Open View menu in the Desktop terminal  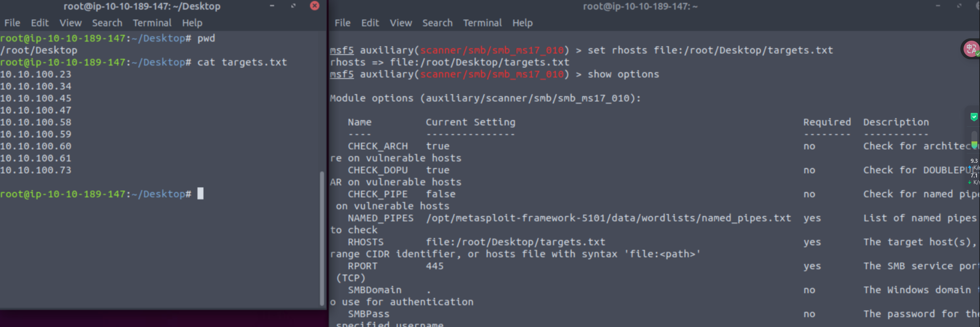point(70,23)
